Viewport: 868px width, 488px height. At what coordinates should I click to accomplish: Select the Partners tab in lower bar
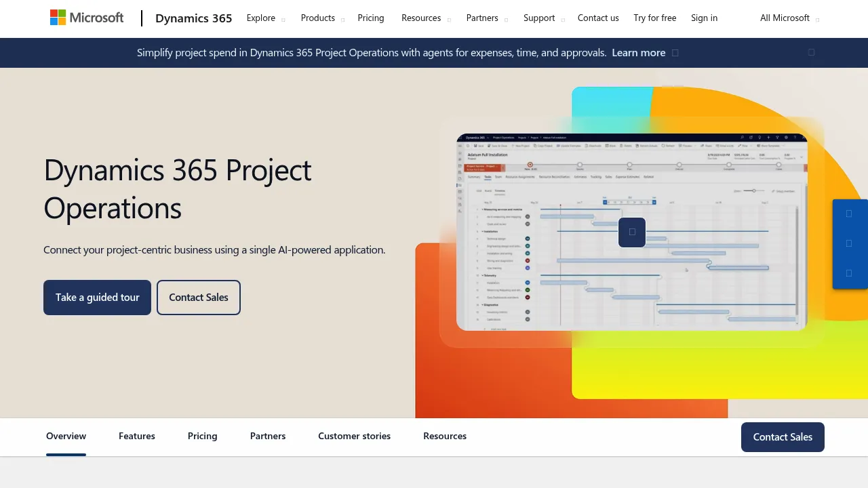(268, 436)
